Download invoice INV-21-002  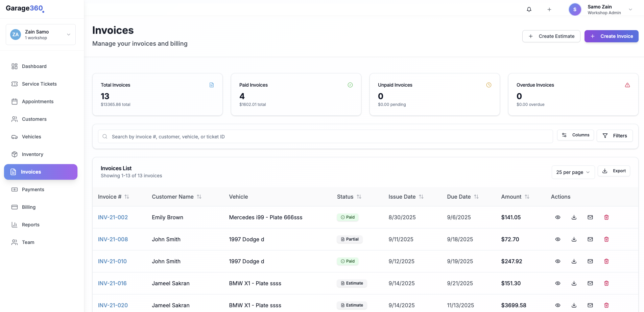pos(574,217)
